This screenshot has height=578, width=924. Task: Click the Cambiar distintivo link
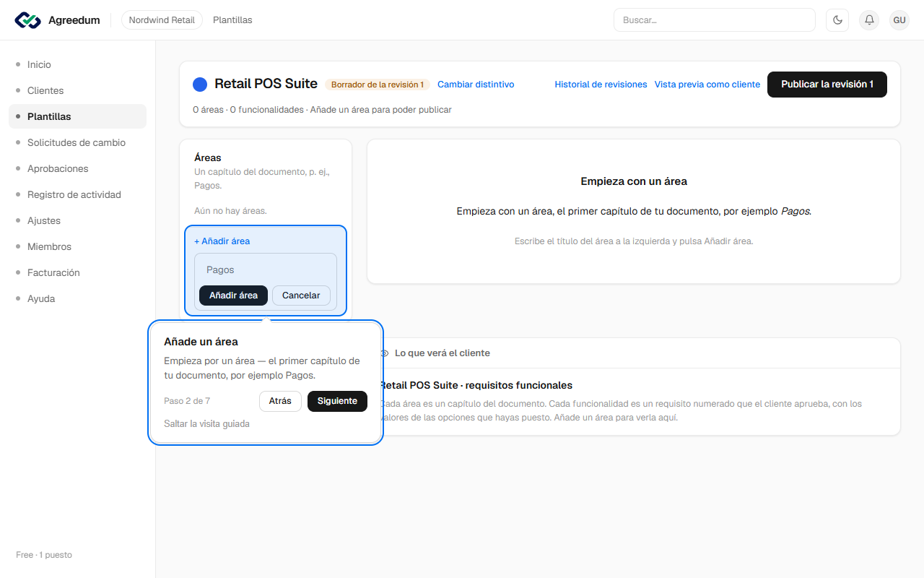pos(476,85)
